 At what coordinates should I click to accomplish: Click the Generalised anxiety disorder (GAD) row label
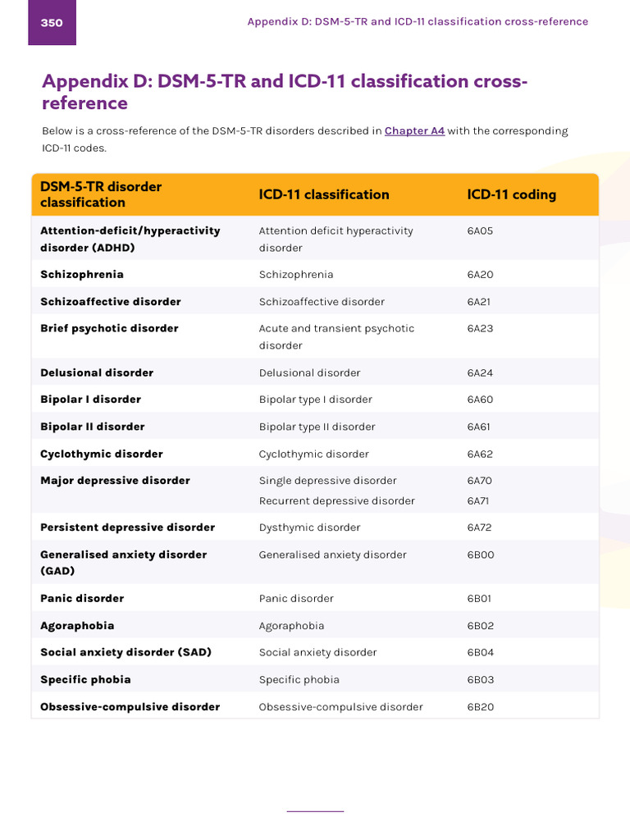[x=123, y=563]
